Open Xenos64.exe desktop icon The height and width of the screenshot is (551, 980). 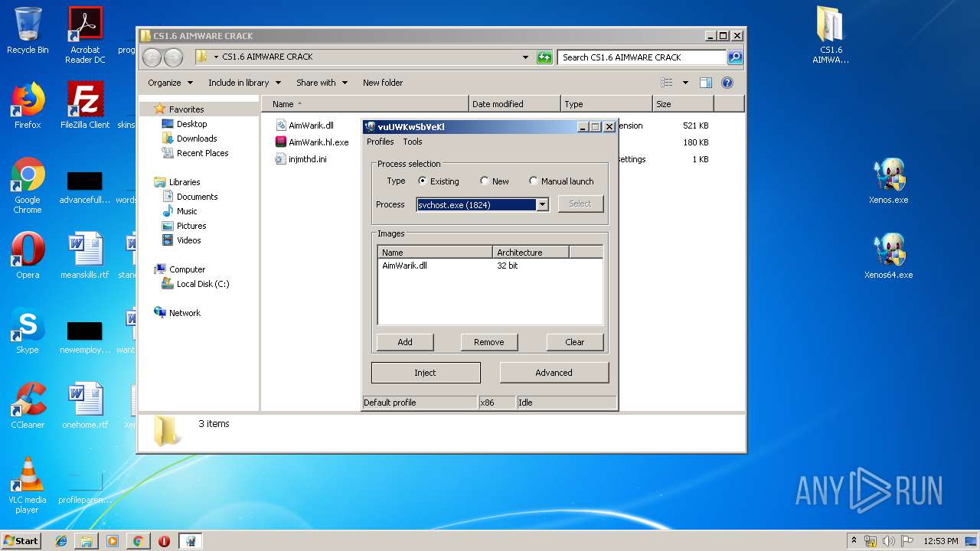point(889,256)
